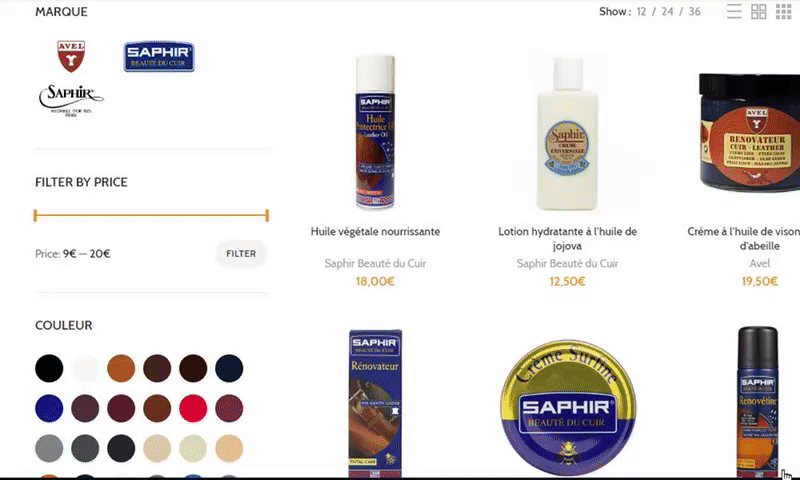The height and width of the screenshot is (480, 800).
Task: Switch to list view layout icon
Action: 734,11
